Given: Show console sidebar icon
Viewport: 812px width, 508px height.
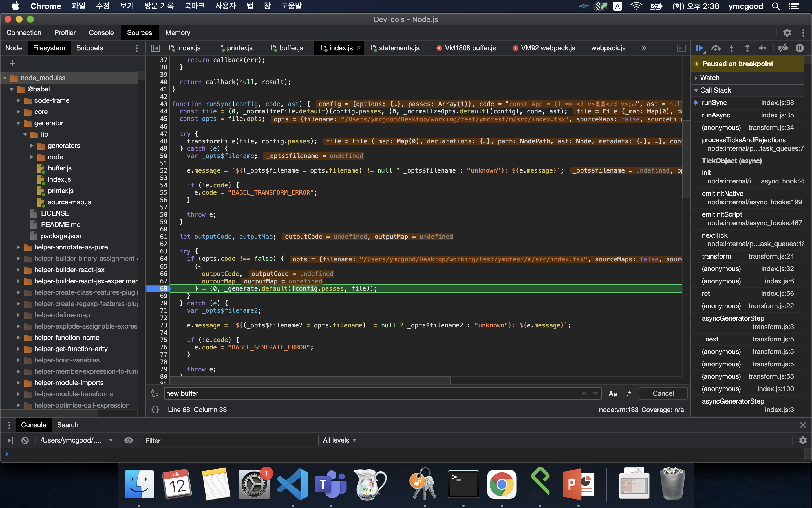Looking at the screenshot, I should point(9,441).
